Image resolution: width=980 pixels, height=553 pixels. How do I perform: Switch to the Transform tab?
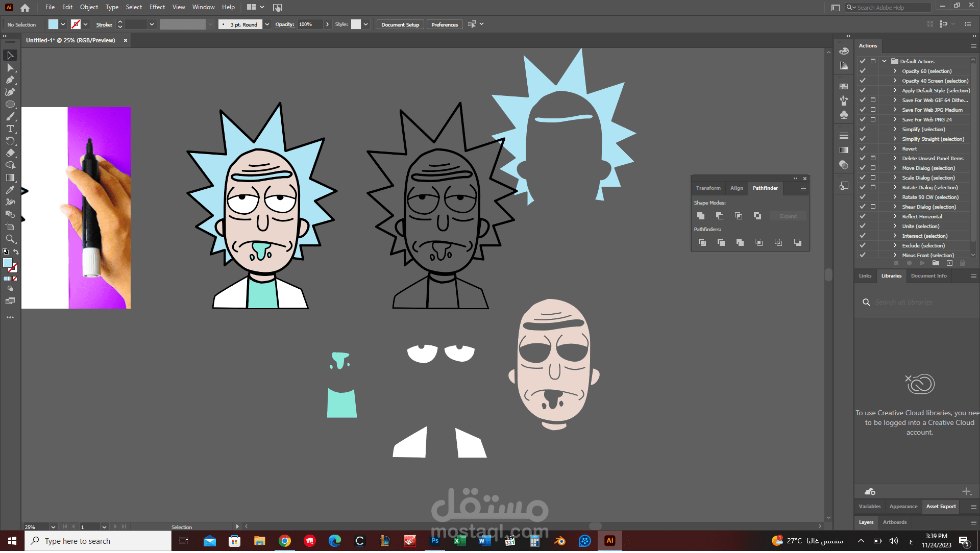pyautogui.click(x=708, y=188)
